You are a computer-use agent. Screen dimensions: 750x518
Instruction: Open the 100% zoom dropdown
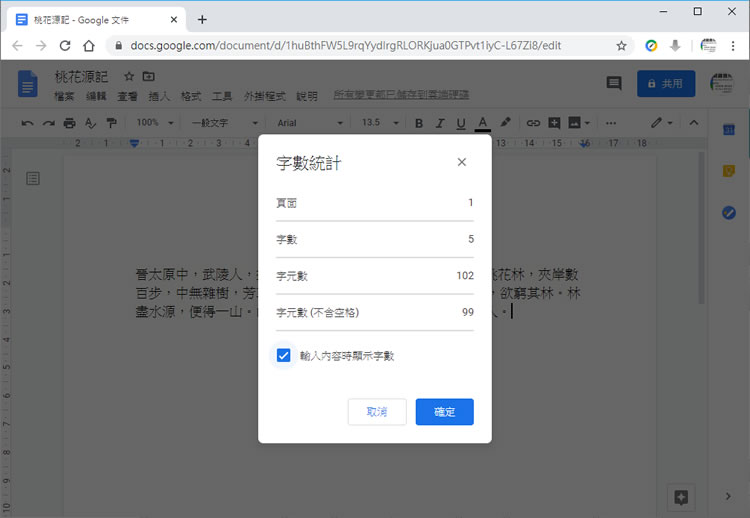coord(154,123)
